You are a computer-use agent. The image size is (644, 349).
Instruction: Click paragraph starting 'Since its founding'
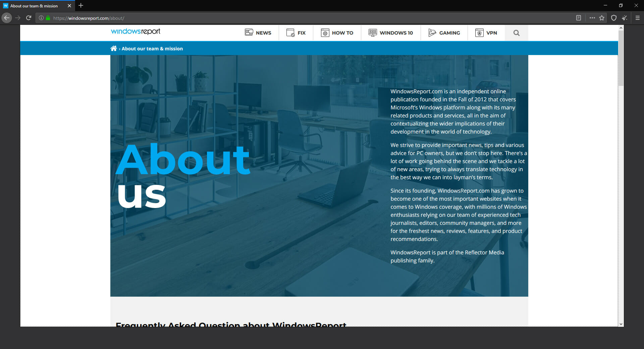coord(459,215)
